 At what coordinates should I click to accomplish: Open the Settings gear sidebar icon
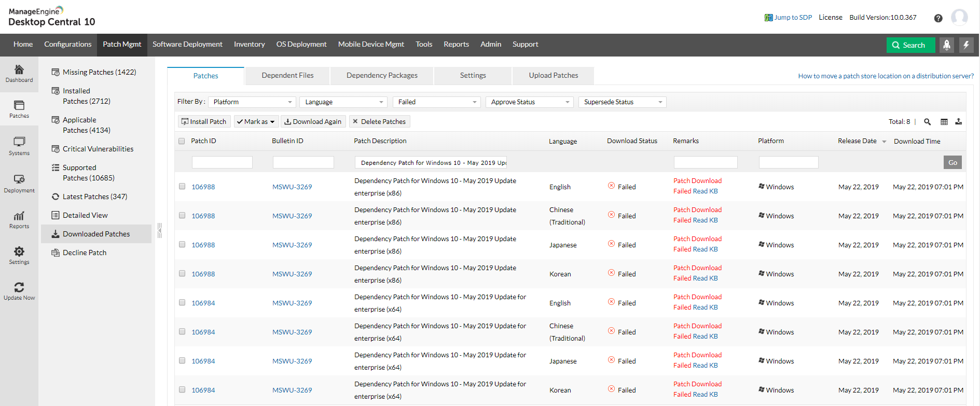(x=19, y=251)
